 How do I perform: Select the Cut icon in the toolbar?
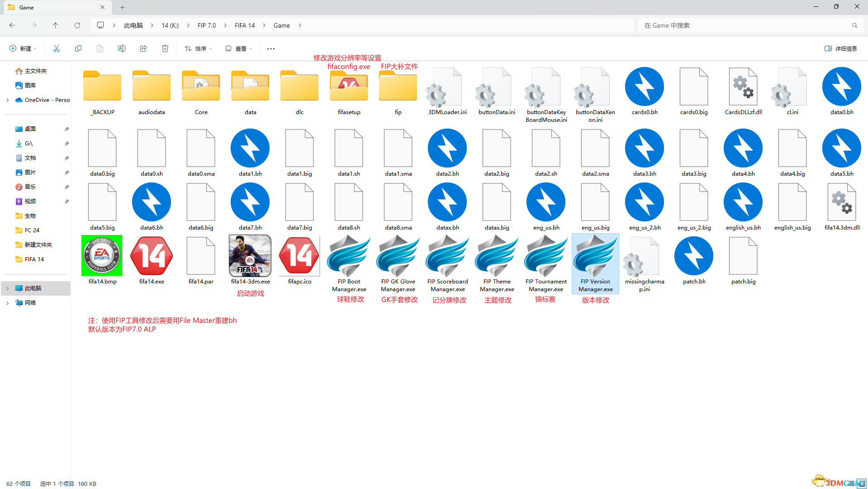click(x=56, y=48)
